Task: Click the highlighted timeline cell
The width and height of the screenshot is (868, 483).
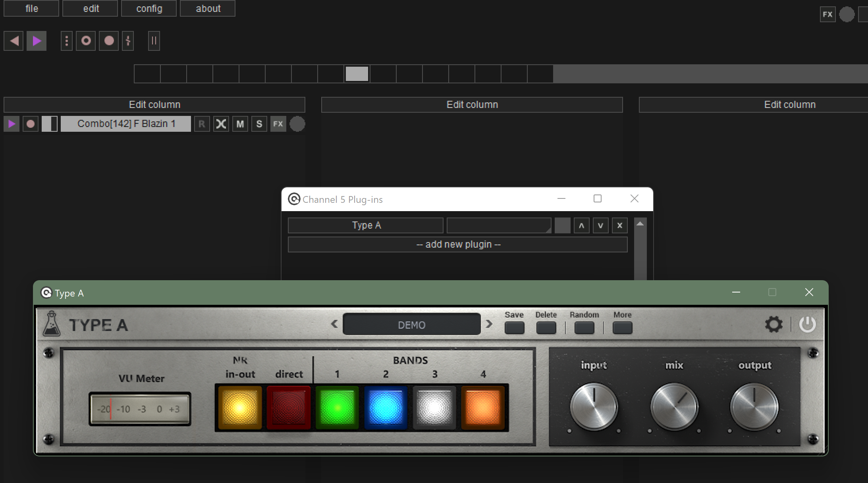Action: click(356, 73)
